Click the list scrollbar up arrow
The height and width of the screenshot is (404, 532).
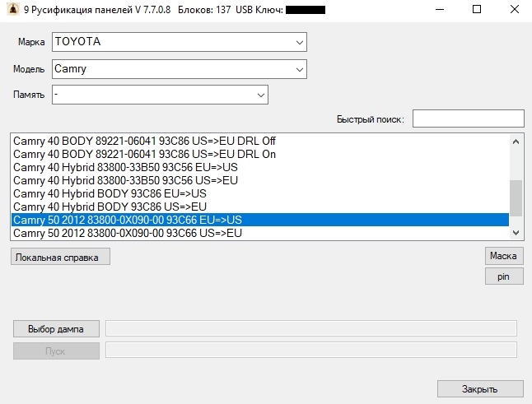tap(516, 142)
